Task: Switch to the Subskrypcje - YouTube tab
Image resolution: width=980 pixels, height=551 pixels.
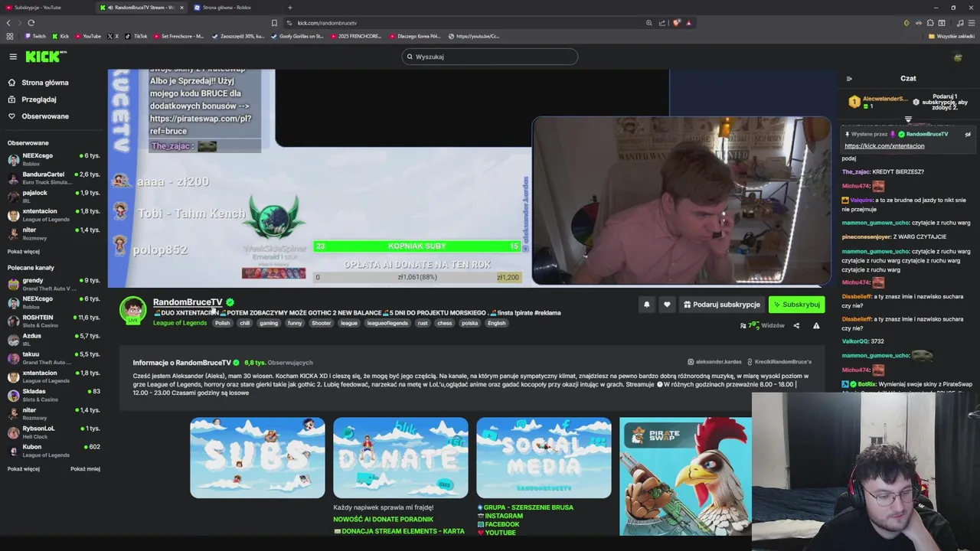Action: click(46, 8)
